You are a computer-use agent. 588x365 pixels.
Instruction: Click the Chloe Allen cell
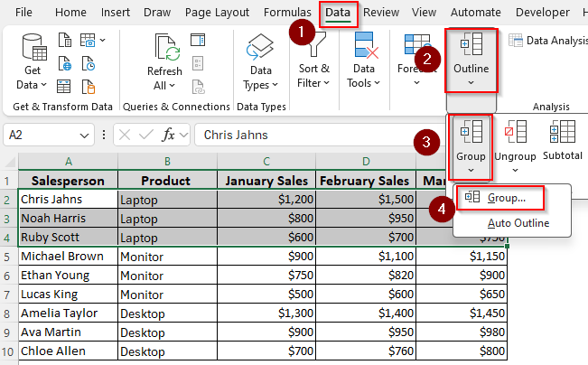point(69,351)
